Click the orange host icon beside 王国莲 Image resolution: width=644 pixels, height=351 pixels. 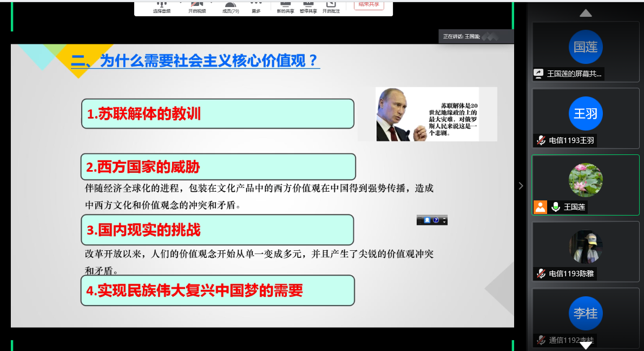coord(540,207)
